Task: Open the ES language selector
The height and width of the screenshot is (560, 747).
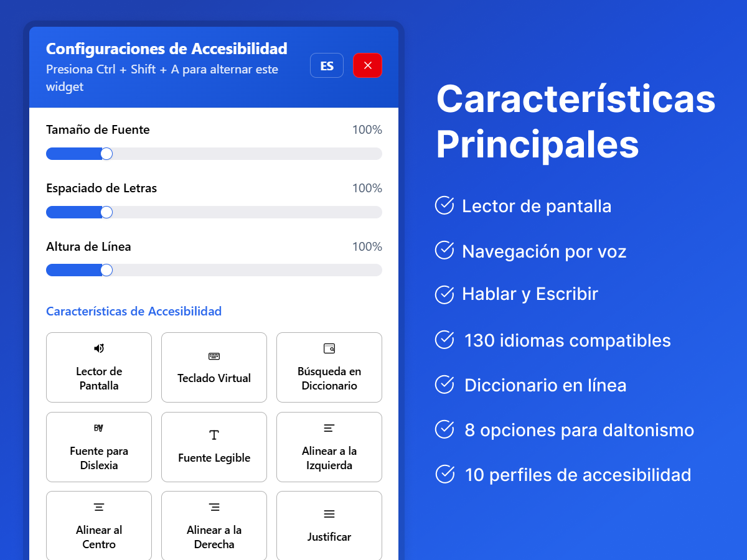Action: 327,65
